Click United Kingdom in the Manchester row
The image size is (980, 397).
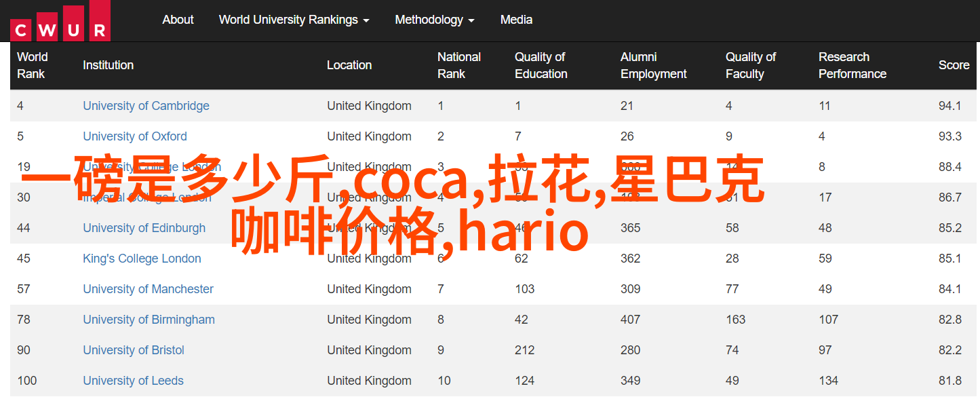pyautogui.click(x=369, y=289)
